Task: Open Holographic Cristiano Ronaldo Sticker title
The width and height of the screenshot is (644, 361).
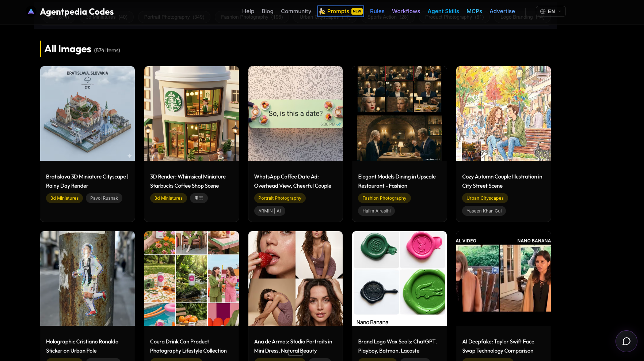Action: pos(82,346)
